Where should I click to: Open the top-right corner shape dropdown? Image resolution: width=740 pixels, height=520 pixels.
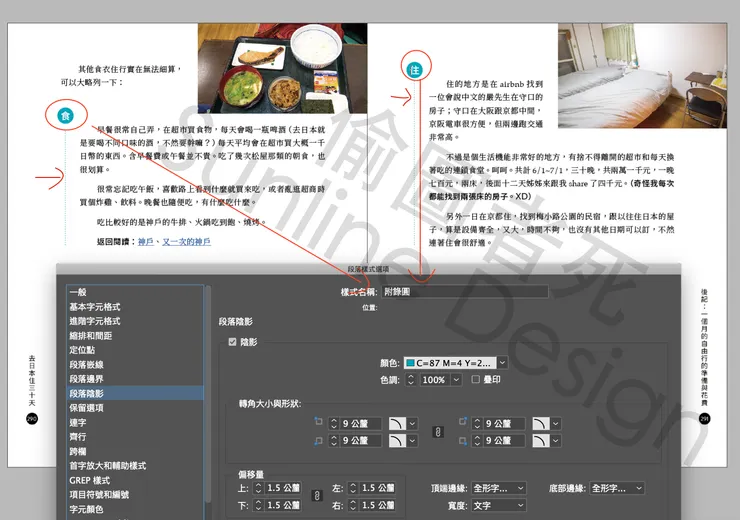pos(556,424)
